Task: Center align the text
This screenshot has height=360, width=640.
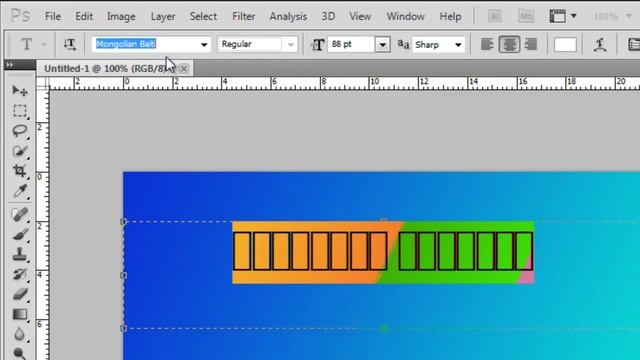Action: coord(509,44)
